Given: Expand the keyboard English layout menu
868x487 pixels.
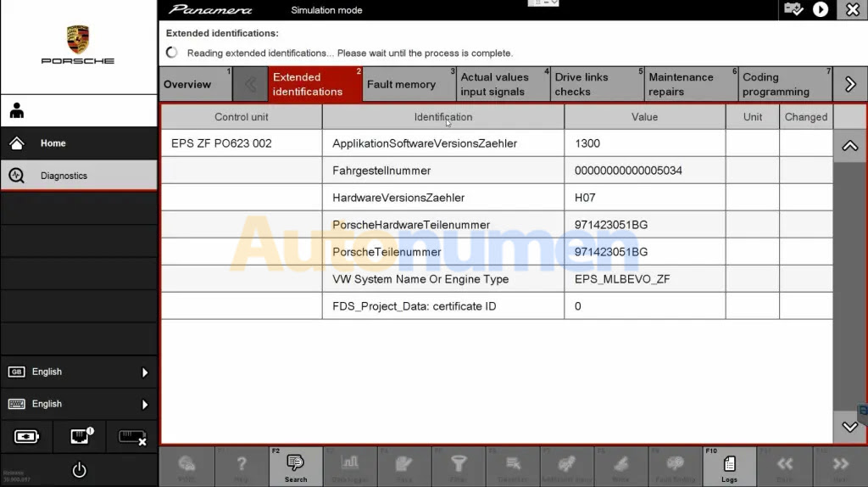Looking at the screenshot, I should coord(78,404).
